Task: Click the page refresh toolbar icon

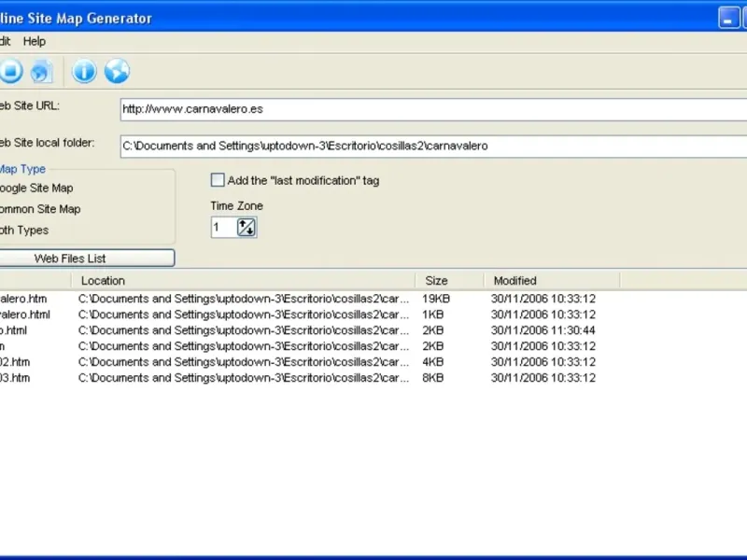Action: (42, 72)
